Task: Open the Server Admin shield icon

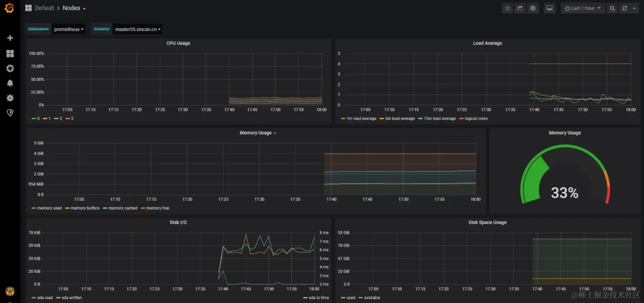Action: tap(10, 113)
